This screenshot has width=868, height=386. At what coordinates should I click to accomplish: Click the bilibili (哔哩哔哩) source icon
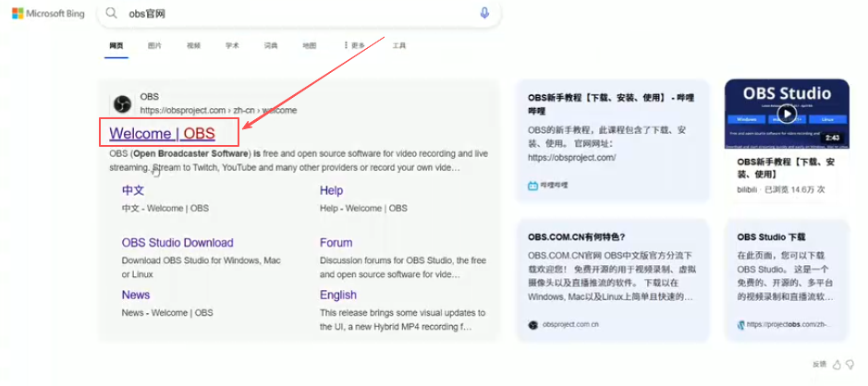click(532, 186)
